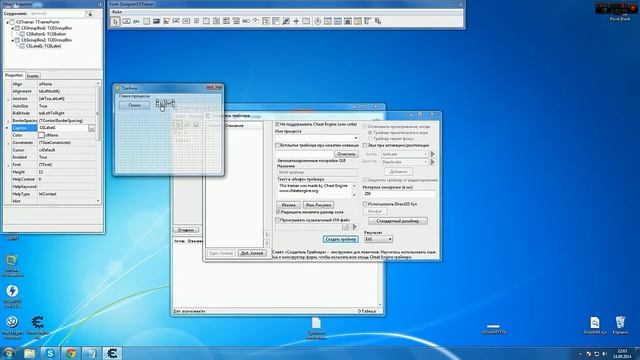
Task: Open the Файл menu in Form Designer
Action: tap(117, 12)
